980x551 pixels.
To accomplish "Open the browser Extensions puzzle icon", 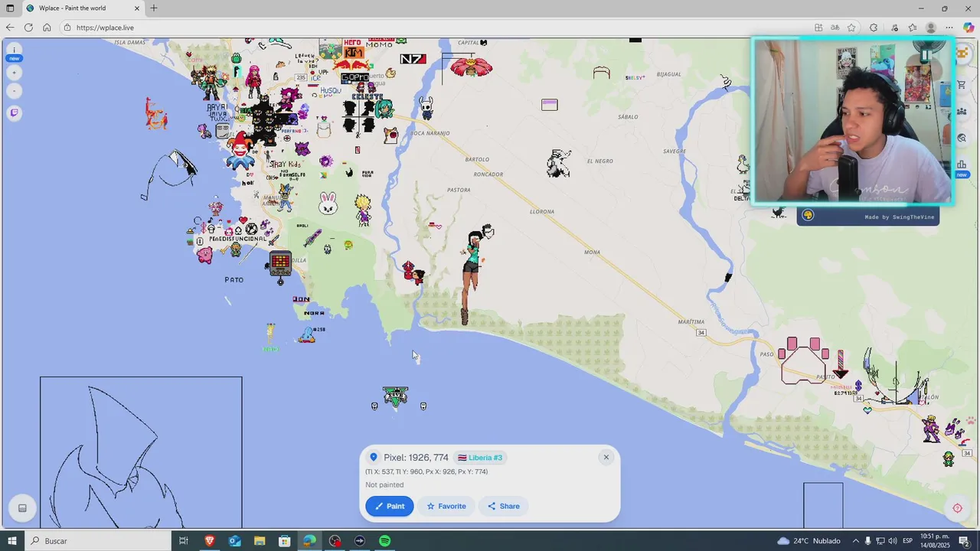I will tap(874, 28).
